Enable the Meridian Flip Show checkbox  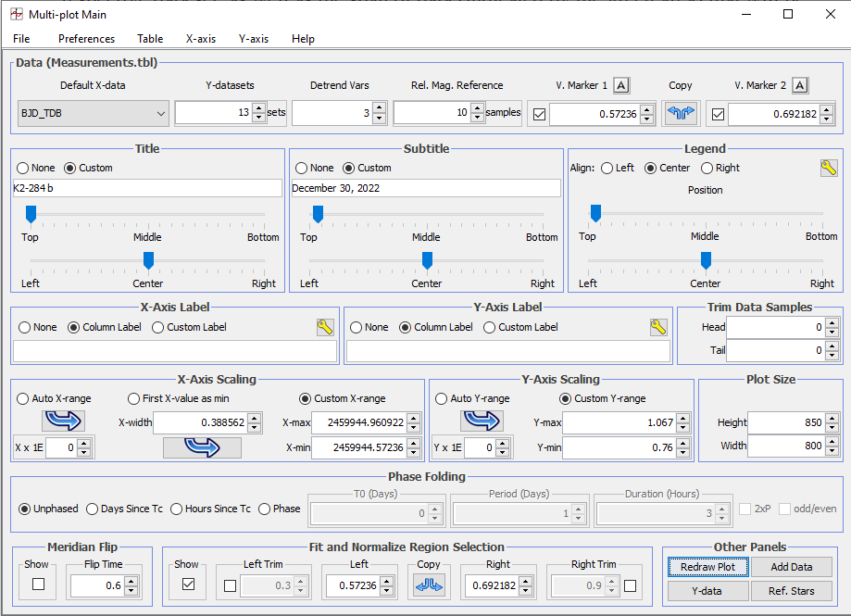coord(38,585)
